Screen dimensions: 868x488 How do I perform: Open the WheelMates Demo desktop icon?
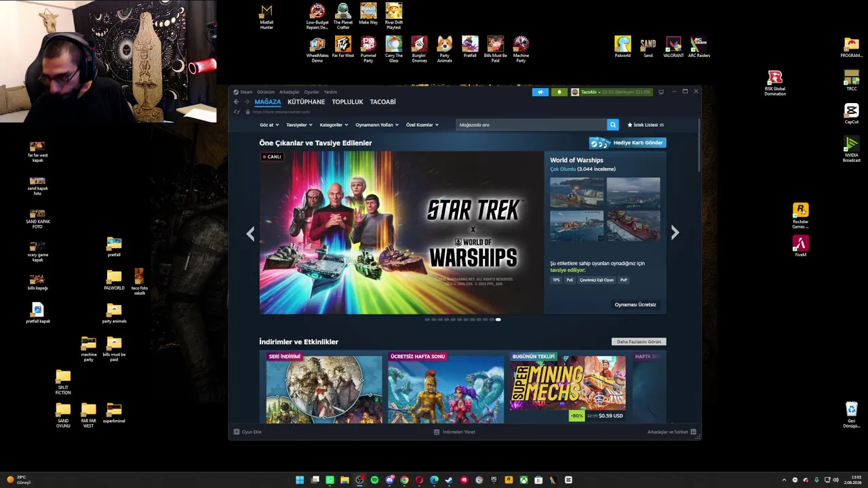317,50
